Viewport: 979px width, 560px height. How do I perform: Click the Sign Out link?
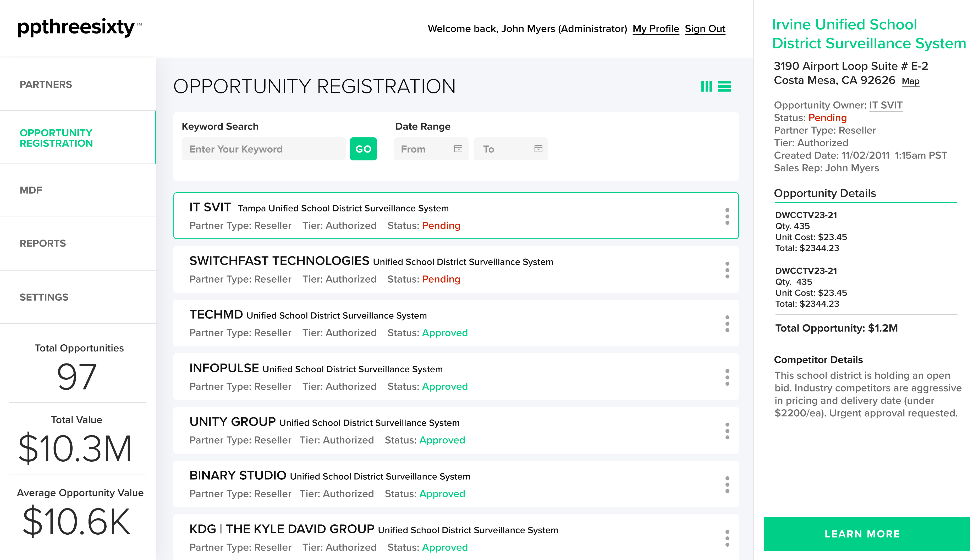705,29
